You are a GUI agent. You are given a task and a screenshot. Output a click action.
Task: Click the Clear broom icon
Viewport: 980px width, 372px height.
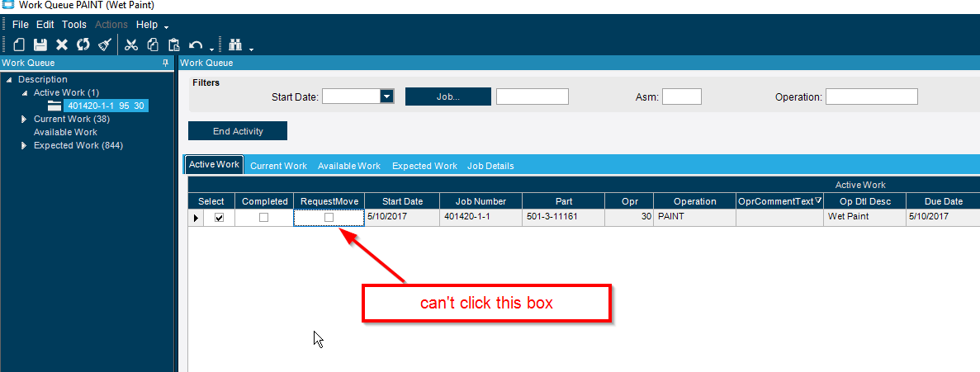104,45
